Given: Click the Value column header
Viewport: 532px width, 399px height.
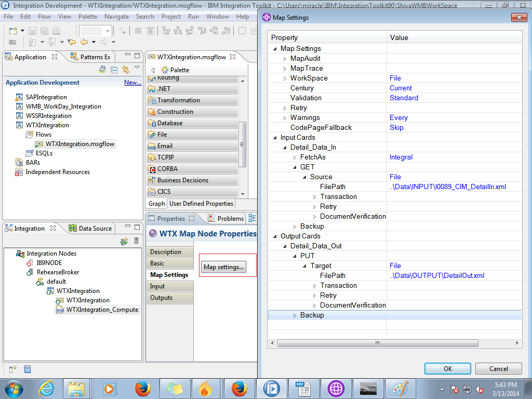Looking at the screenshot, I should (x=454, y=37).
